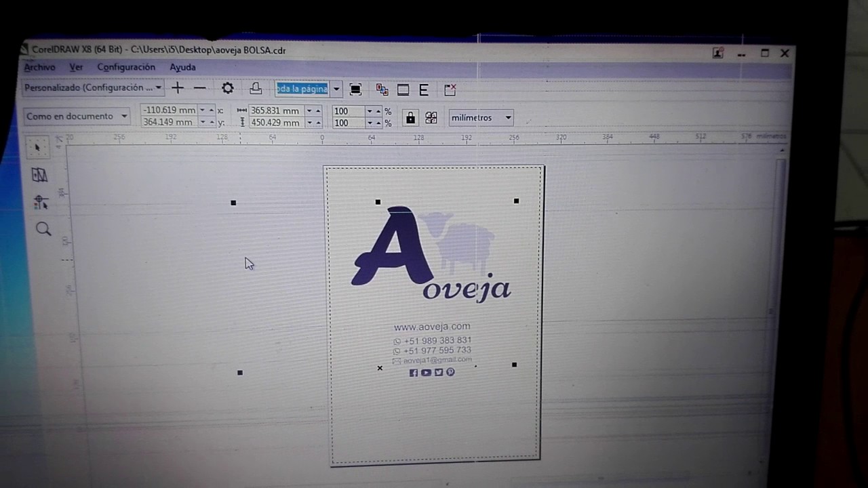The image size is (868, 488).
Task: Click the stepper arrows of the height field
Action: 313,123
